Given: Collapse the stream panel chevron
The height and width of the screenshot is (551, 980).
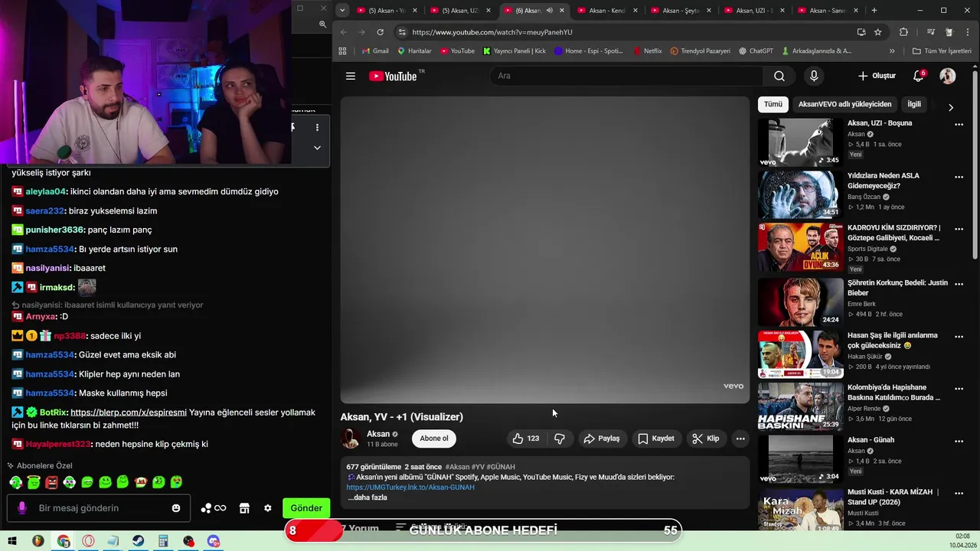Looking at the screenshot, I should coord(317,148).
